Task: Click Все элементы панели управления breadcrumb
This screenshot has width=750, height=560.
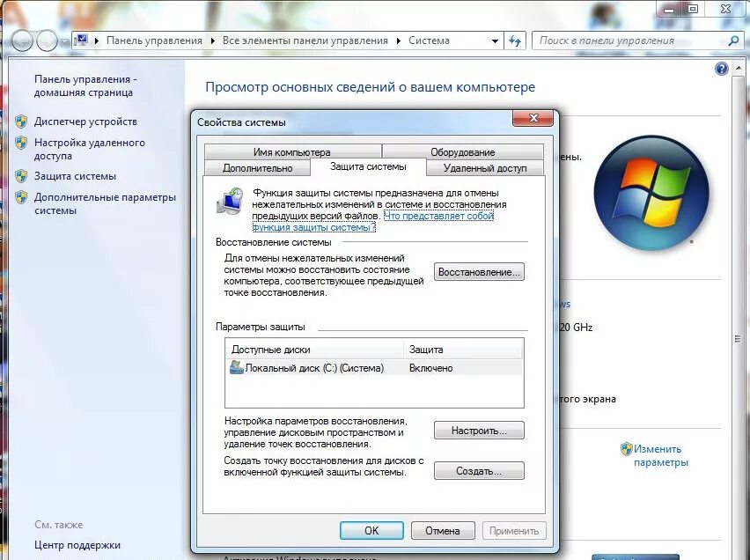Action: click(x=305, y=41)
